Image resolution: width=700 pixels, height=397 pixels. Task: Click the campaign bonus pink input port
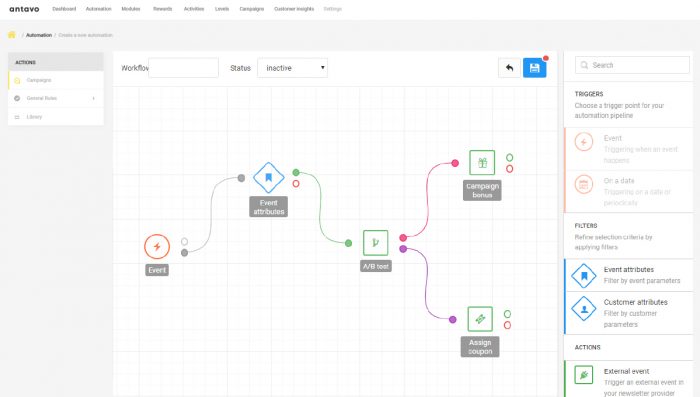455,163
